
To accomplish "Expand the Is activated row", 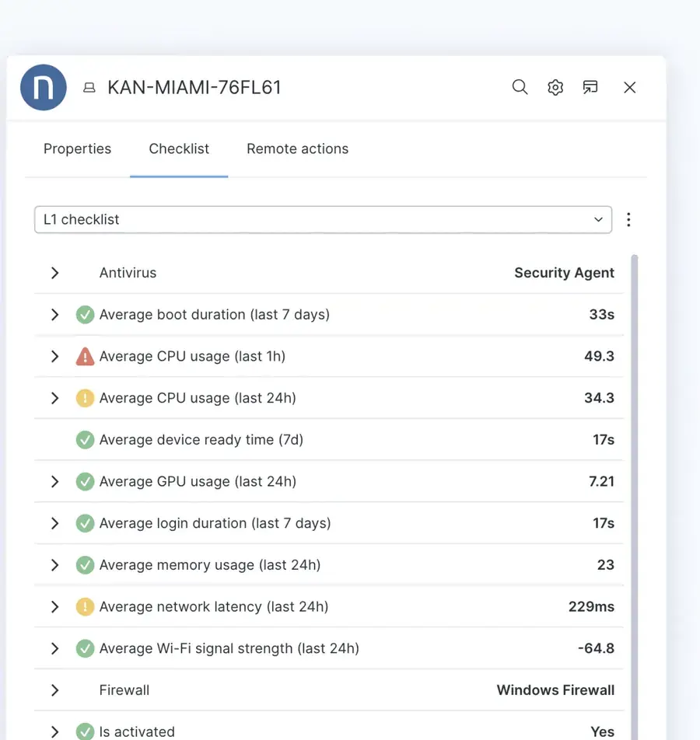I will (54, 732).
